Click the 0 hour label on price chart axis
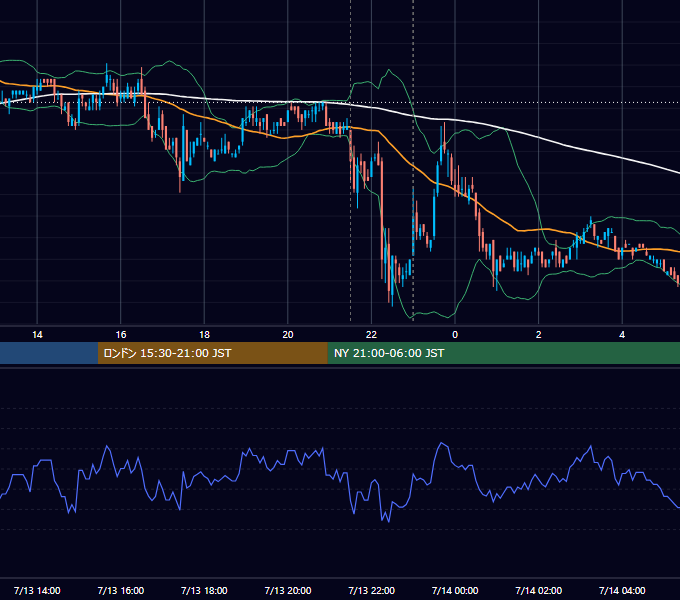 tap(455, 335)
